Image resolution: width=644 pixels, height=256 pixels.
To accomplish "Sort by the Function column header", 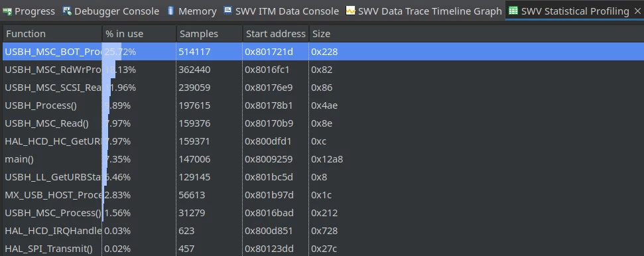I will [x=52, y=34].
